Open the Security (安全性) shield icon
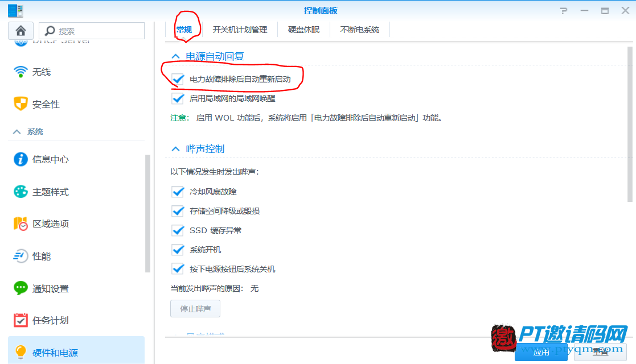The image size is (636, 364). click(x=20, y=104)
